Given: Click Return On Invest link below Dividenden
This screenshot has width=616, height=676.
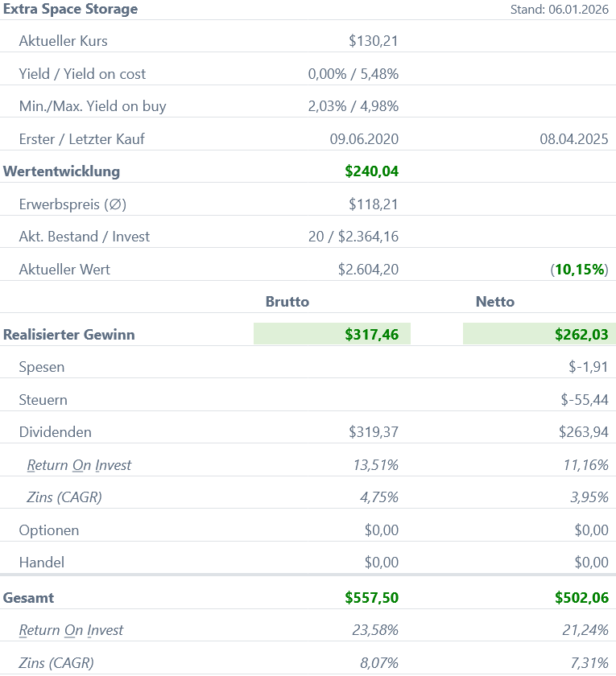Looking at the screenshot, I should [x=79, y=465].
